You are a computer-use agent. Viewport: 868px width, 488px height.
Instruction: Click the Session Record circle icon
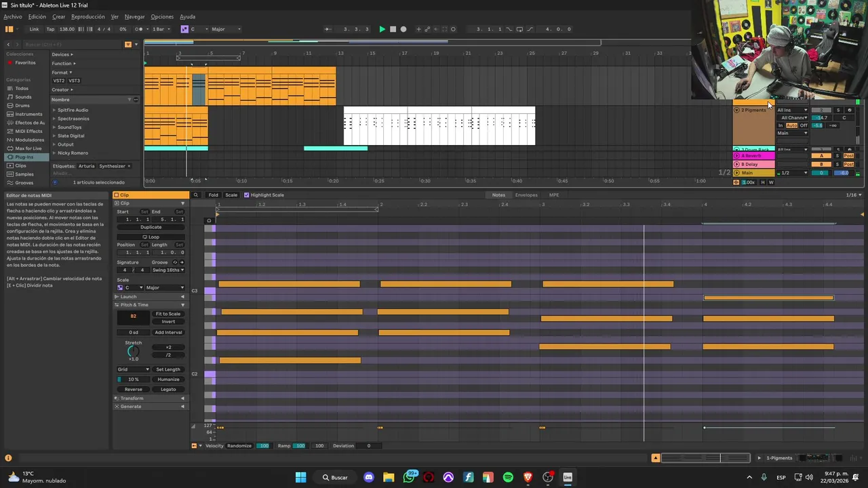click(x=453, y=29)
